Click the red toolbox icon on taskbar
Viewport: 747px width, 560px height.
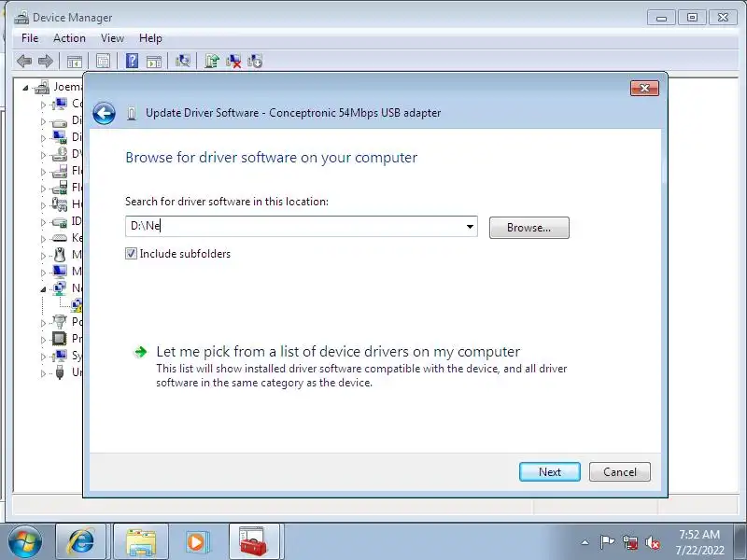pyautogui.click(x=253, y=542)
